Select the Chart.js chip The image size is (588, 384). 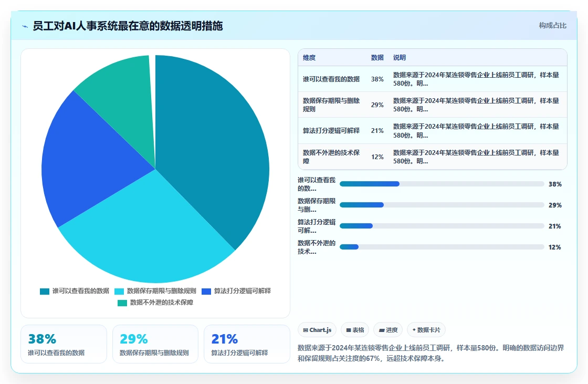click(317, 330)
